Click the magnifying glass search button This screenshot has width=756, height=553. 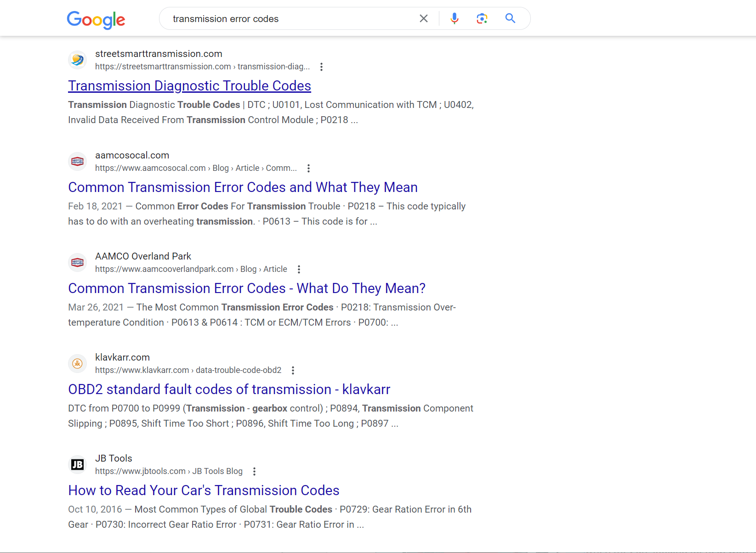[x=510, y=18]
